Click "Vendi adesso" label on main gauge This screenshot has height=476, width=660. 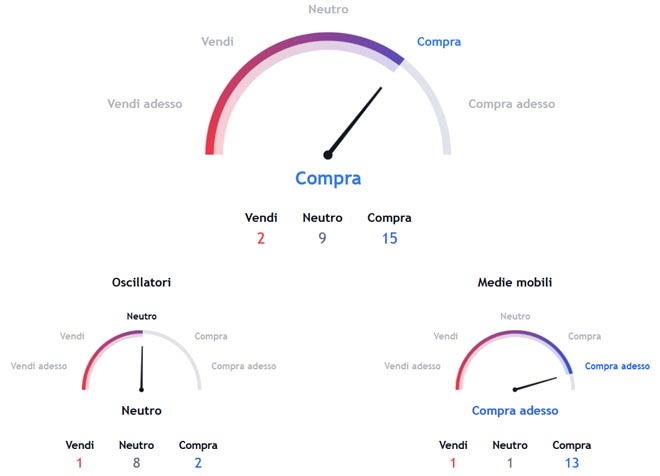145,104
